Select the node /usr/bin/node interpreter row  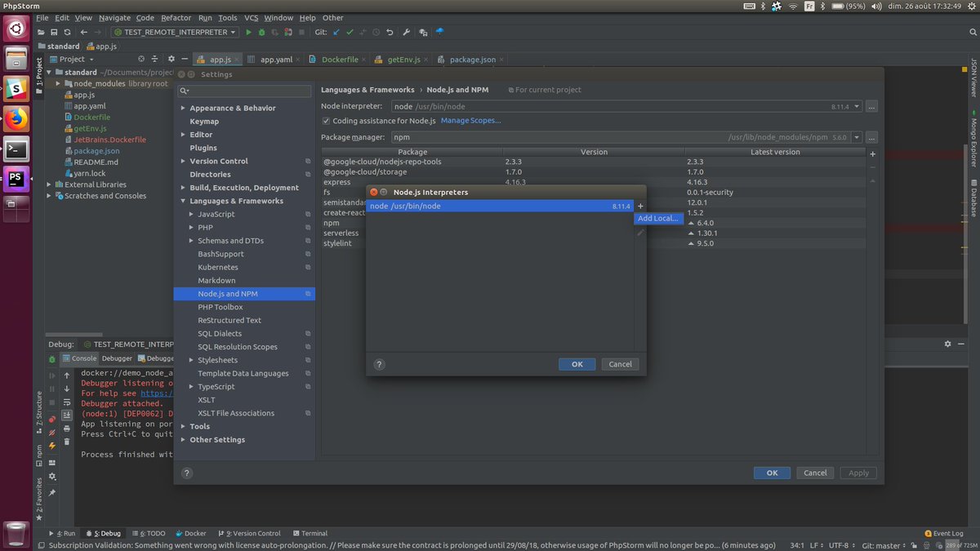click(x=500, y=207)
